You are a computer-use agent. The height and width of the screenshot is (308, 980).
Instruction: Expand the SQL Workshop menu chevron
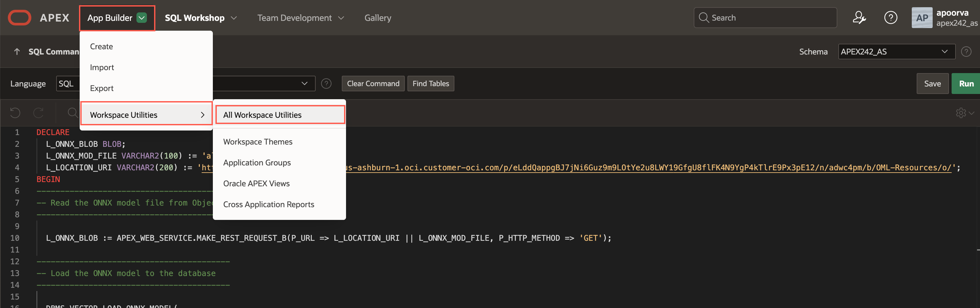pyautogui.click(x=234, y=18)
